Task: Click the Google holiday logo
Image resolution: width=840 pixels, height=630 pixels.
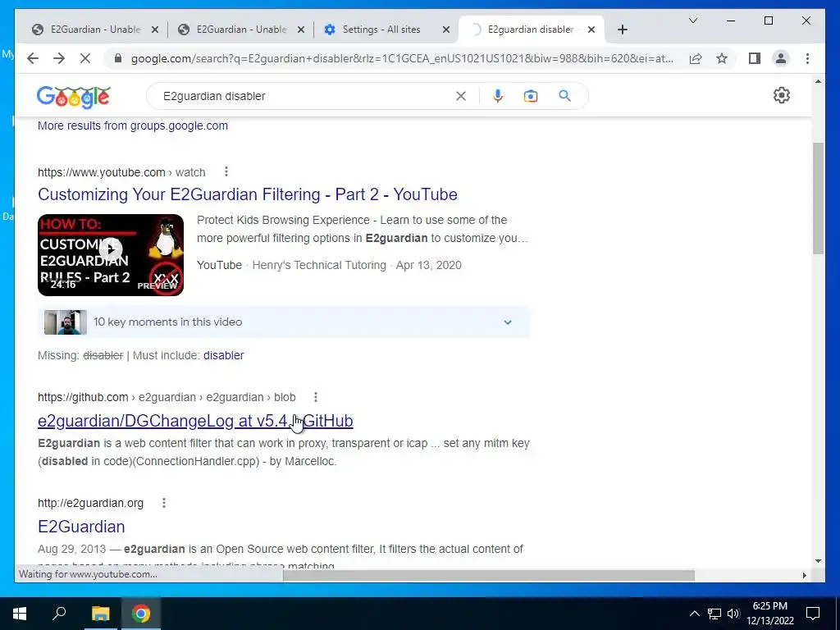Action: coord(73,97)
